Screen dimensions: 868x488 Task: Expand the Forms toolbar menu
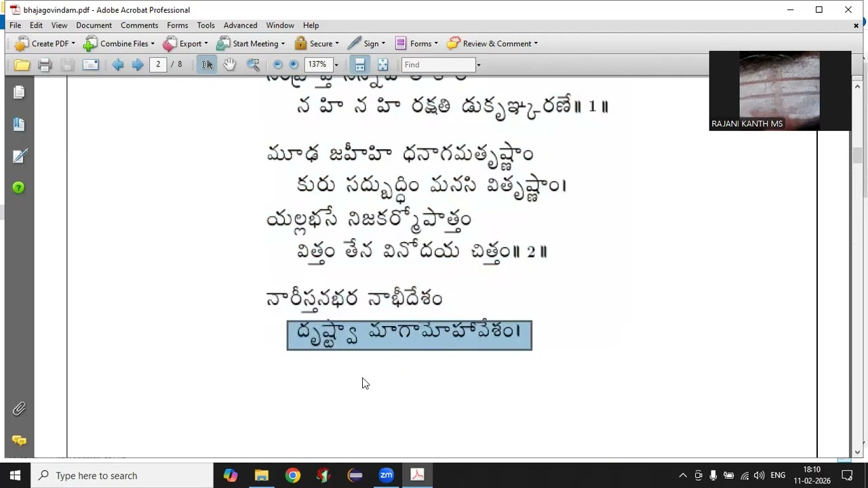416,43
